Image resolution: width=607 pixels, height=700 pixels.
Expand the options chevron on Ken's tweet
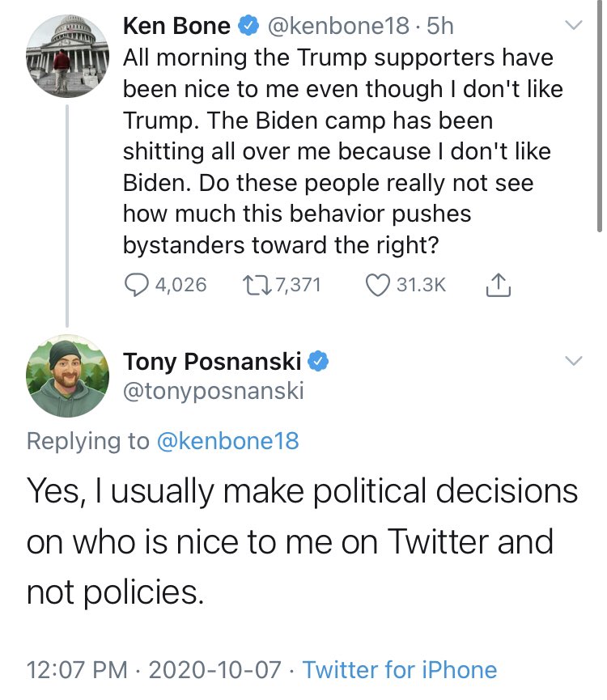(x=573, y=27)
